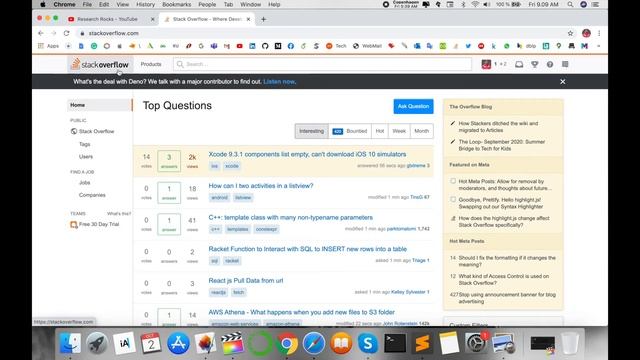Bookmark this page with the star icon
This screenshot has height=360, width=640.
coord(570,33)
